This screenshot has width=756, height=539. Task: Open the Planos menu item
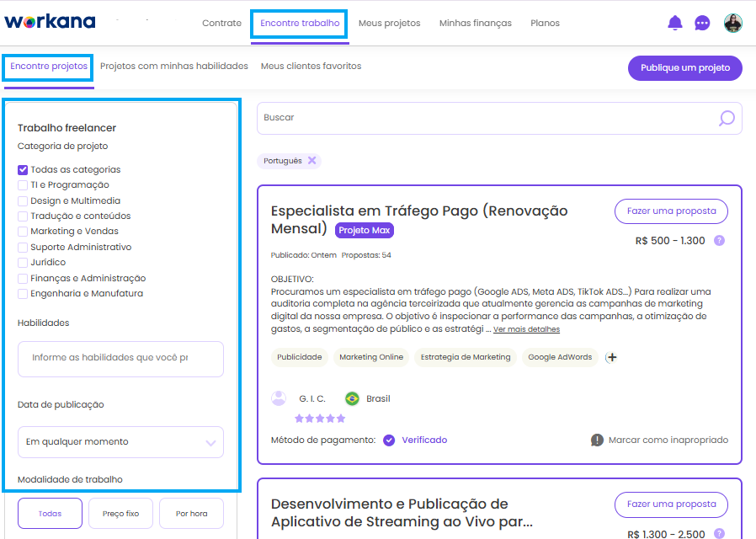tap(545, 23)
